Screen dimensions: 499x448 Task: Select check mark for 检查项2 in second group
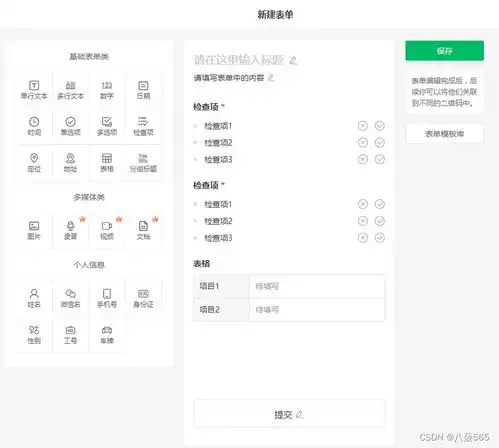pyautogui.click(x=380, y=221)
